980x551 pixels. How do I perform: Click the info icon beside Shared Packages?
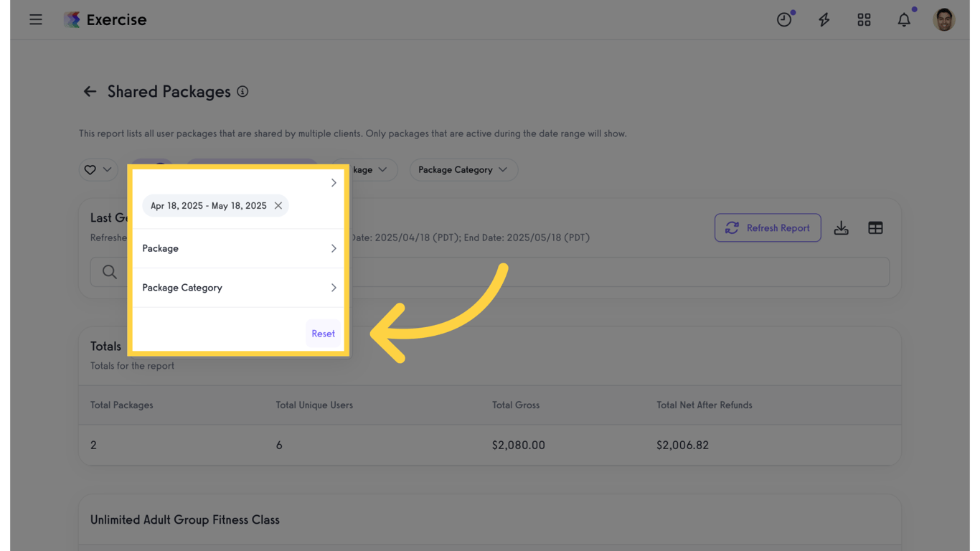pos(242,92)
